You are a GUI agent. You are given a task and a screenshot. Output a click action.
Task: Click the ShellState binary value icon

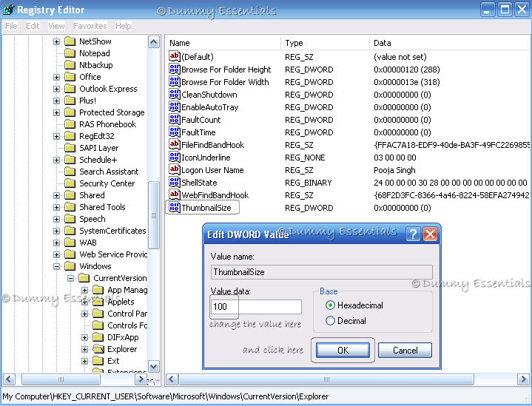coord(175,182)
